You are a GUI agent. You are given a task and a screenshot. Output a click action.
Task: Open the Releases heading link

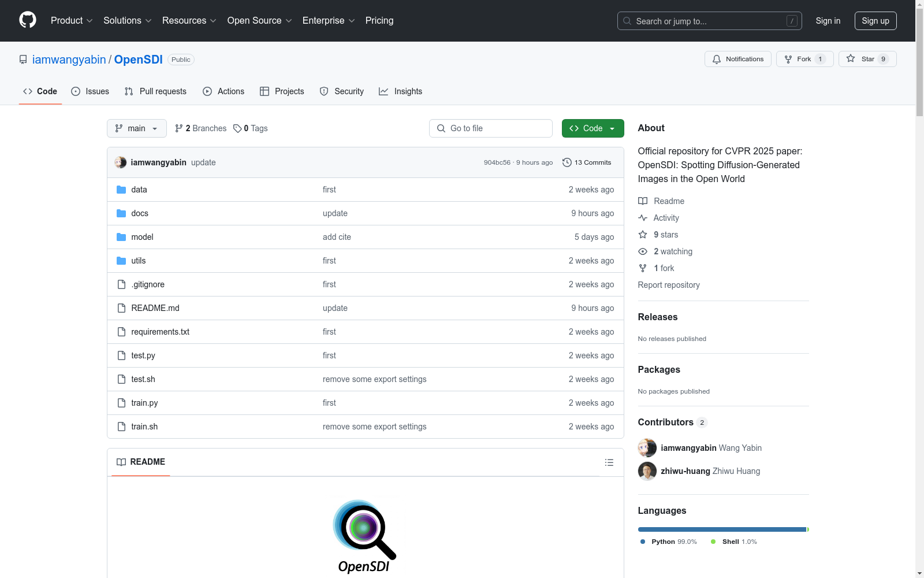[x=658, y=317]
